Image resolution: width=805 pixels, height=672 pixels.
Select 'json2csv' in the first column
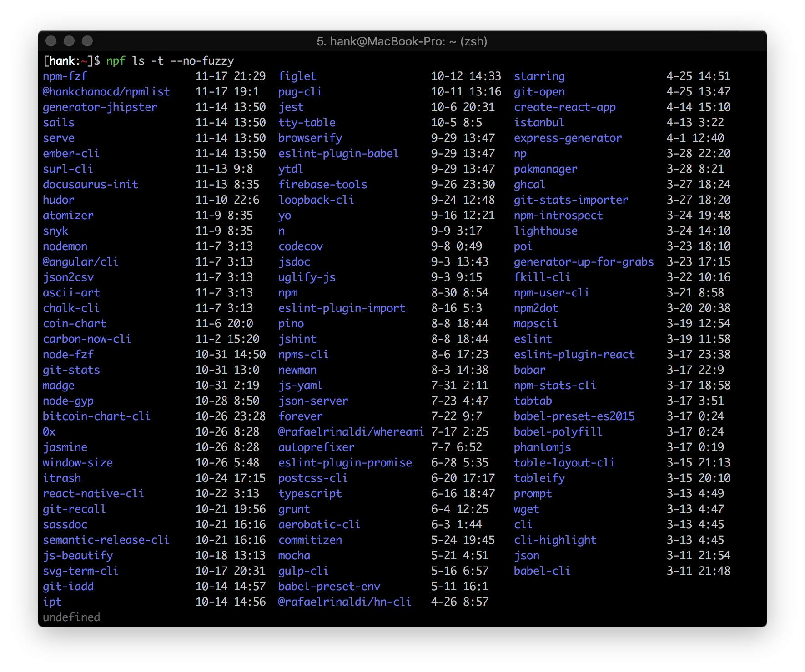68,277
